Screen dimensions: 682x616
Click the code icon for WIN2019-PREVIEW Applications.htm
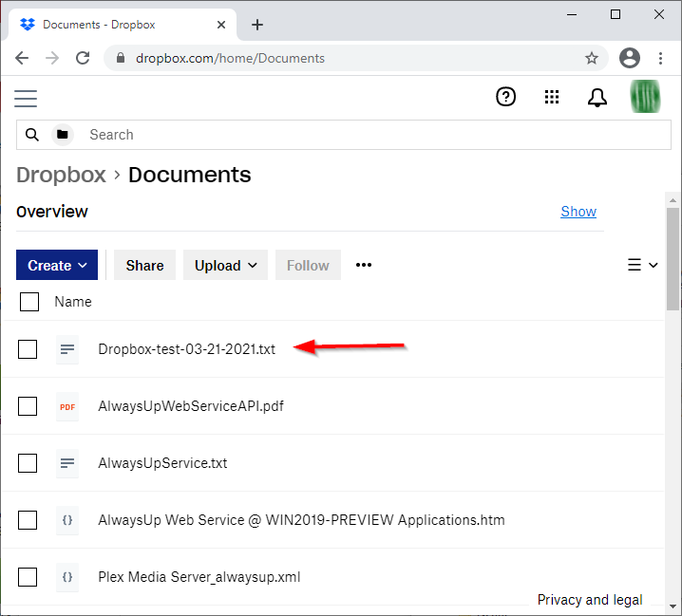tap(67, 520)
